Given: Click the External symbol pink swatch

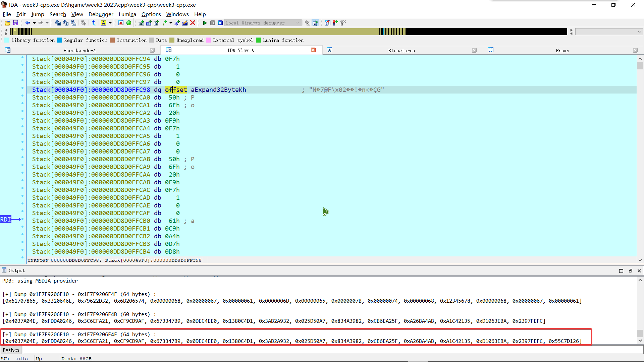Looking at the screenshot, I should pos(209,40).
